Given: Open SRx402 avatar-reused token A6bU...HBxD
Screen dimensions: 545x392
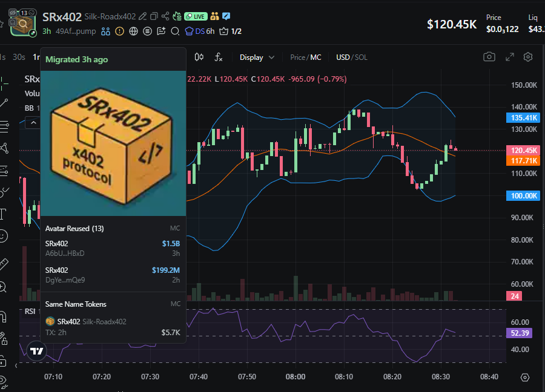Looking at the screenshot, I should point(113,248).
